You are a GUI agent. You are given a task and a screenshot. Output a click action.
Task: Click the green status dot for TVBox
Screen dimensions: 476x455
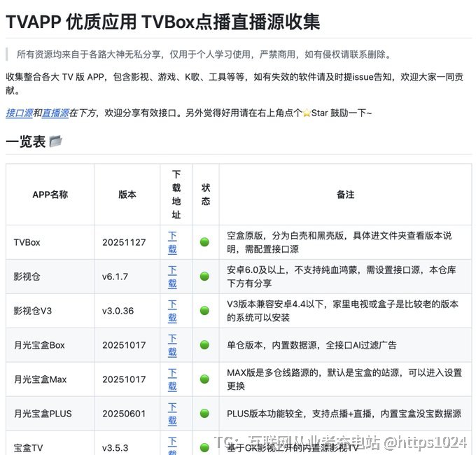pyautogui.click(x=204, y=242)
